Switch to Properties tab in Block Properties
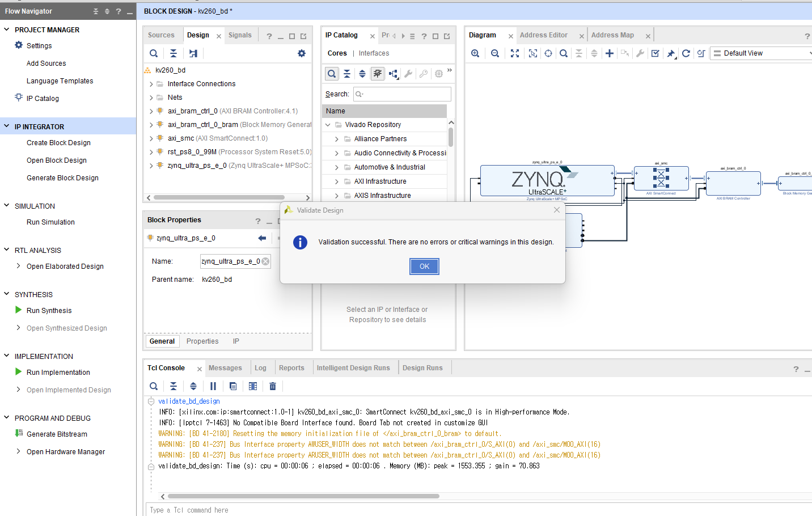This screenshot has height=516, width=812. tap(202, 341)
